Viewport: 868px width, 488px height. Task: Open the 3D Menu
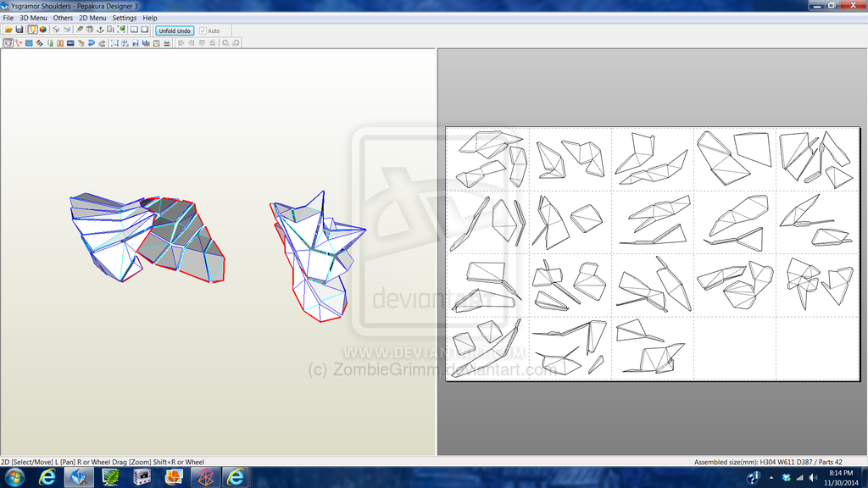(x=33, y=18)
